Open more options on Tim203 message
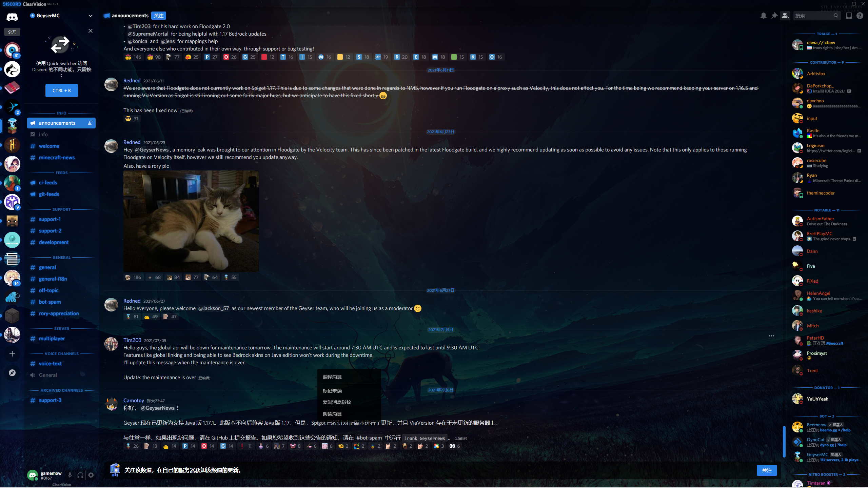Viewport: 868px width, 488px height. [x=772, y=336]
